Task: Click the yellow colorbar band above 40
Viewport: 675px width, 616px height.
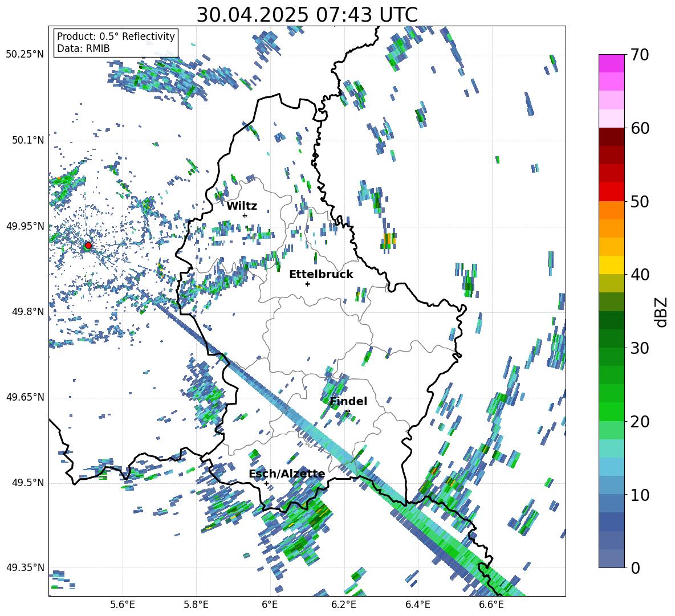Action: 611,265
